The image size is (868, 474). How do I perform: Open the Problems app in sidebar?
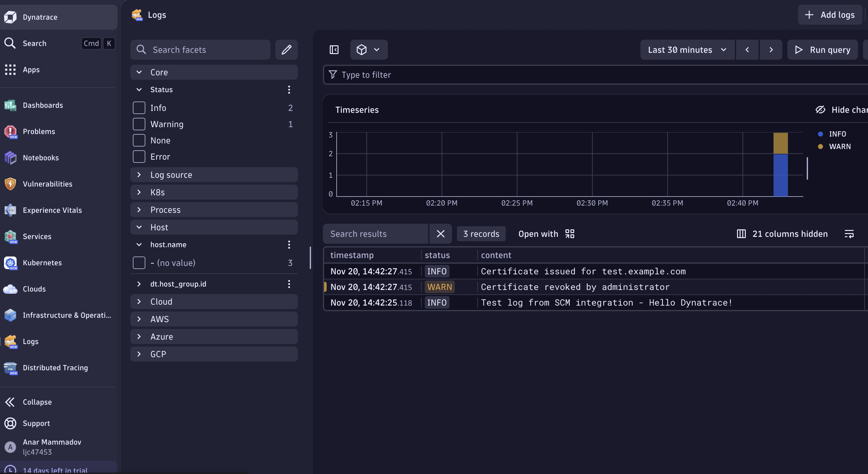click(39, 131)
